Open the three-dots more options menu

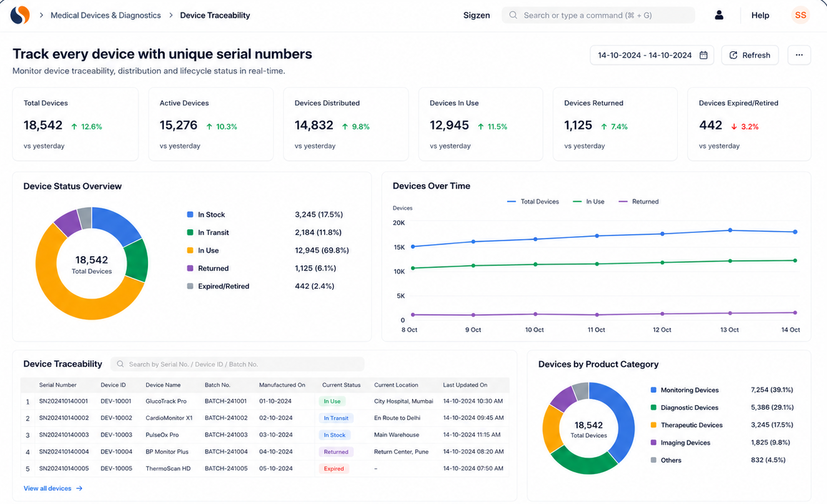[799, 55]
